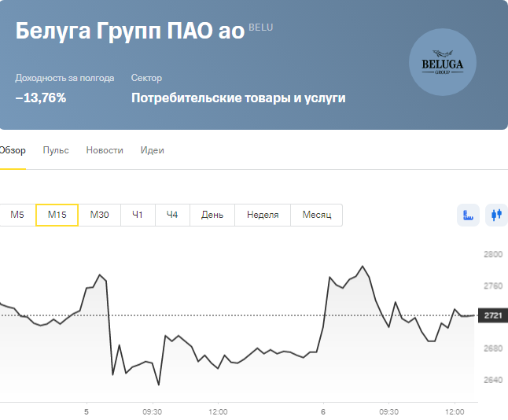Open the Новости tab
The width and height of the screenshot is (508, 420).
tap(105, 150)
